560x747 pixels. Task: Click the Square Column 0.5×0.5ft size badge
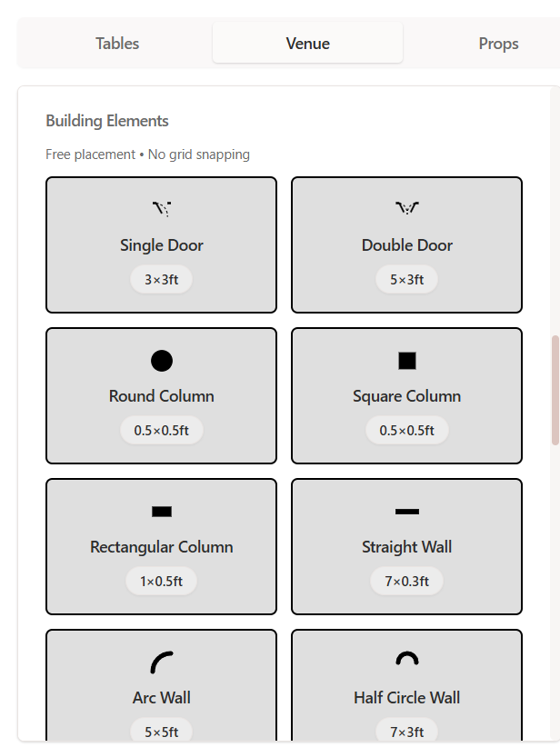(x=406, y=431)
